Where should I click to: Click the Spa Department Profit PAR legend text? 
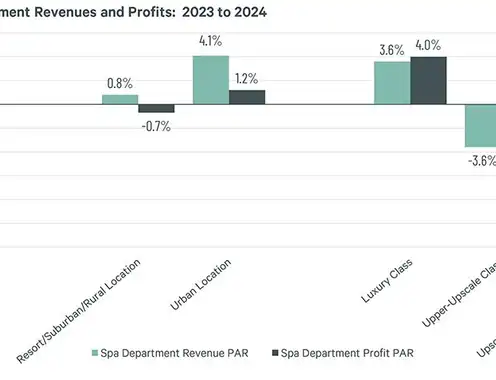(347, 353)
